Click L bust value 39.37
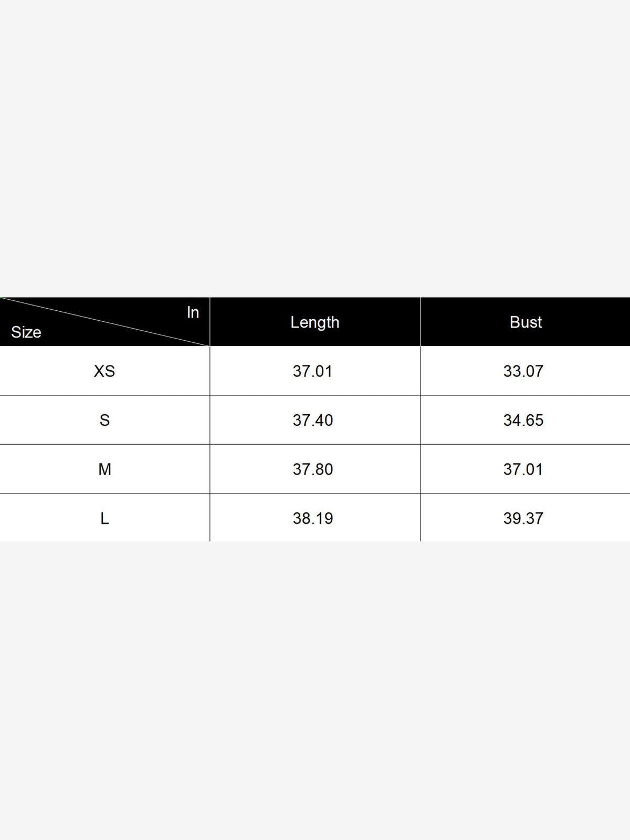This screenshot has width=630, height=840. click(523, 518)
